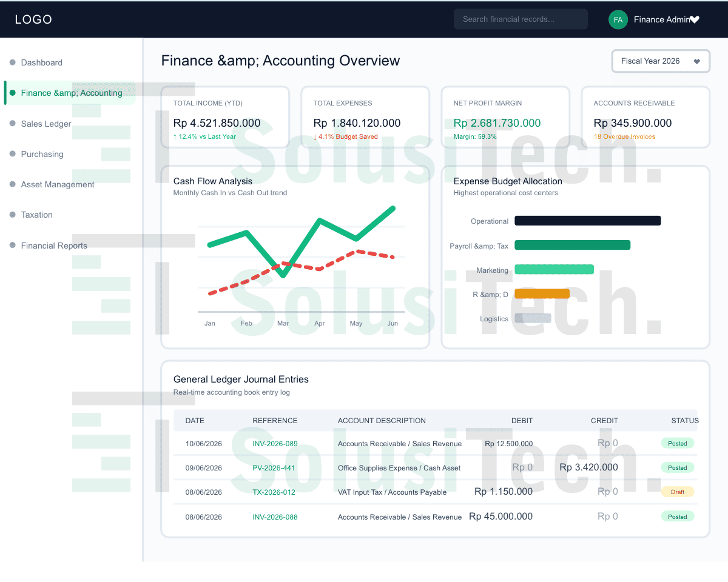Click the 18 Overdue Invoices text

(x=624, y=137)
